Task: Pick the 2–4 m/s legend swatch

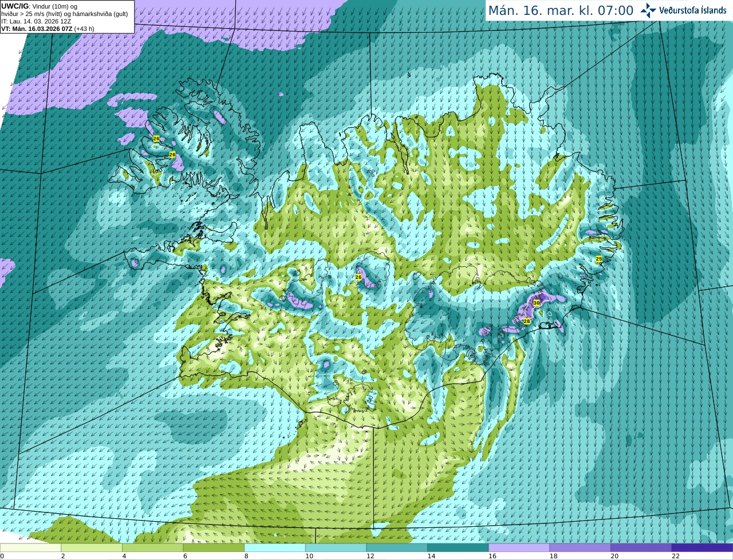Action: tap(92, 547)
